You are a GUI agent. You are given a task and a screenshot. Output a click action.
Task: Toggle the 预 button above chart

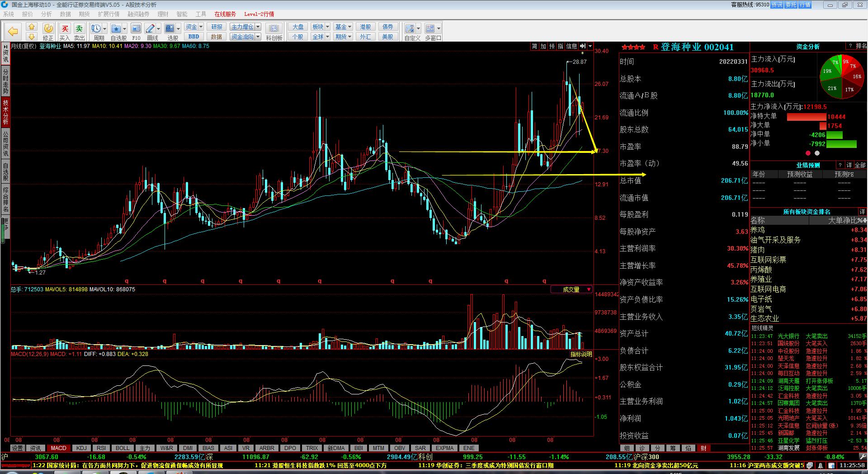pyautogui.click(x=552, y=46)
